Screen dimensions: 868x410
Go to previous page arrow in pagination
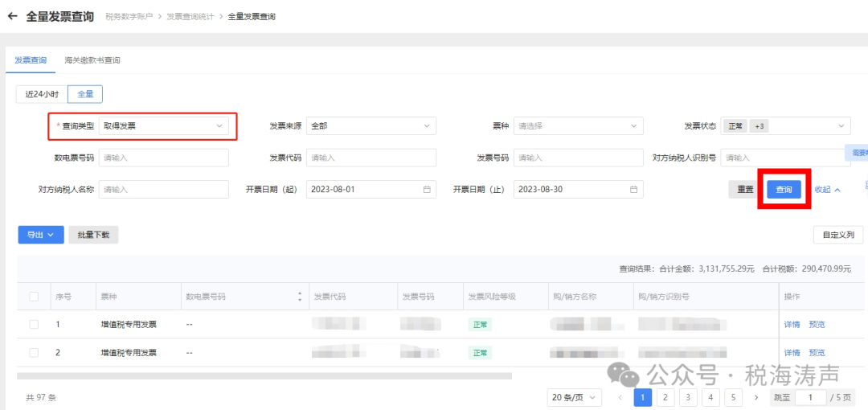[x=620, y=397]
